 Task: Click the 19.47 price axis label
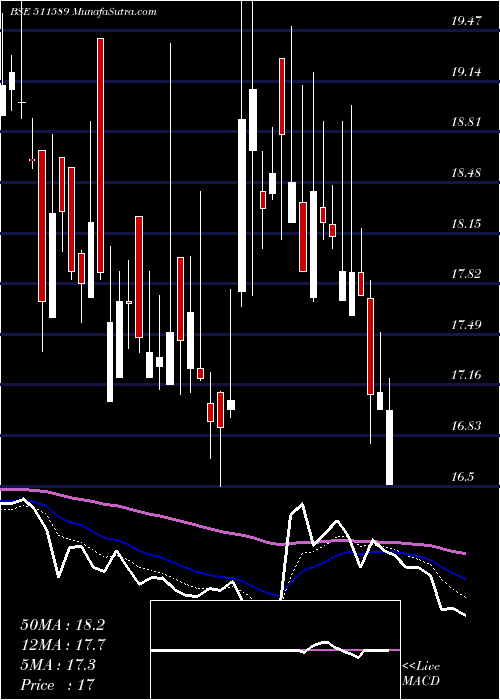coord(467,21)
